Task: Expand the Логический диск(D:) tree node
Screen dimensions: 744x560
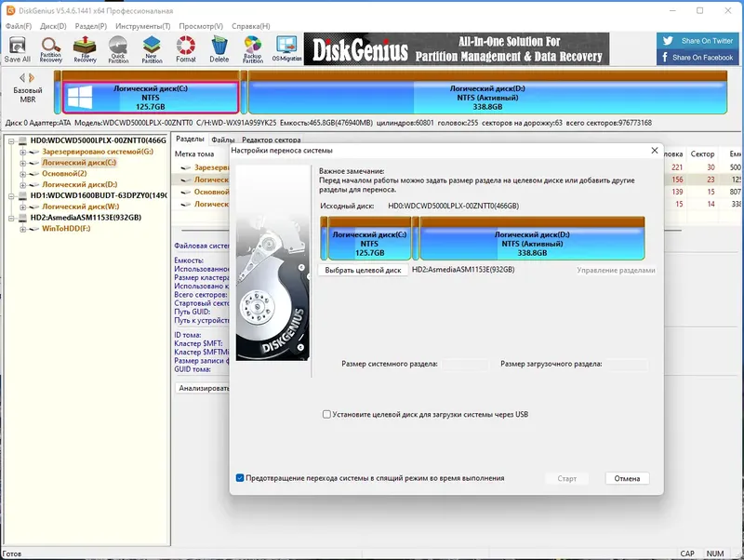Action: pos(22,184)
